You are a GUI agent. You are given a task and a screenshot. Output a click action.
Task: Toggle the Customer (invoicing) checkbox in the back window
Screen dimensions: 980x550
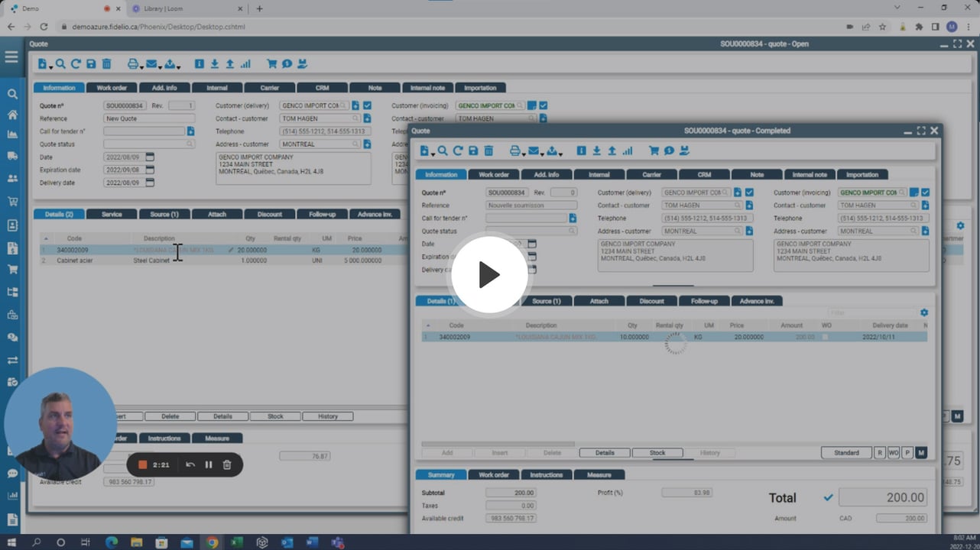tap(543, 105)
